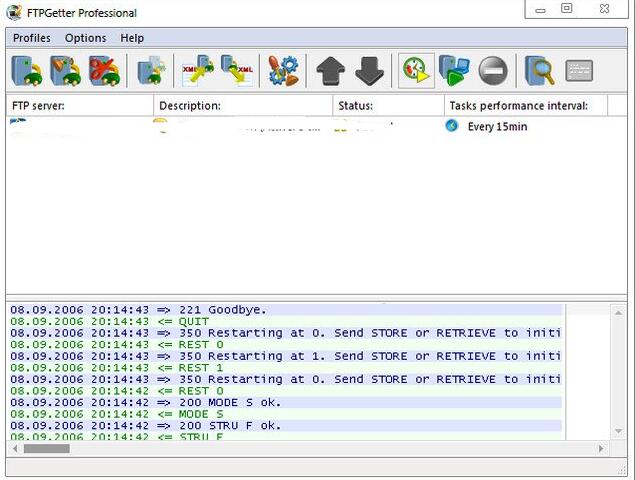Open the Help menu
This screenshot has width=636, height=480.
tap(132, 38)
